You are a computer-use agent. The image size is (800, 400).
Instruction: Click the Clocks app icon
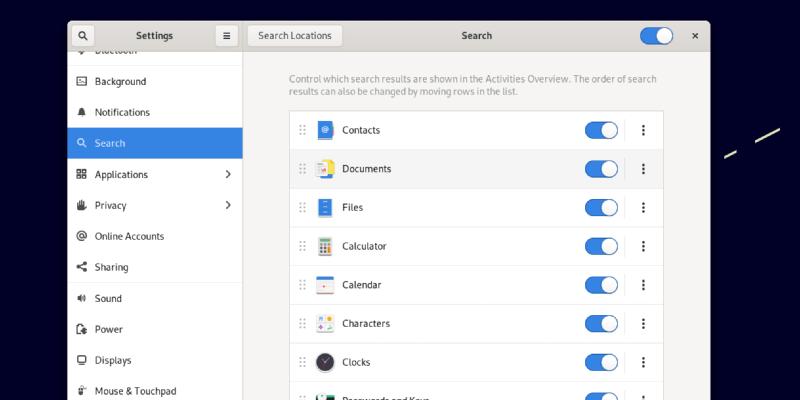coord(324,362)
